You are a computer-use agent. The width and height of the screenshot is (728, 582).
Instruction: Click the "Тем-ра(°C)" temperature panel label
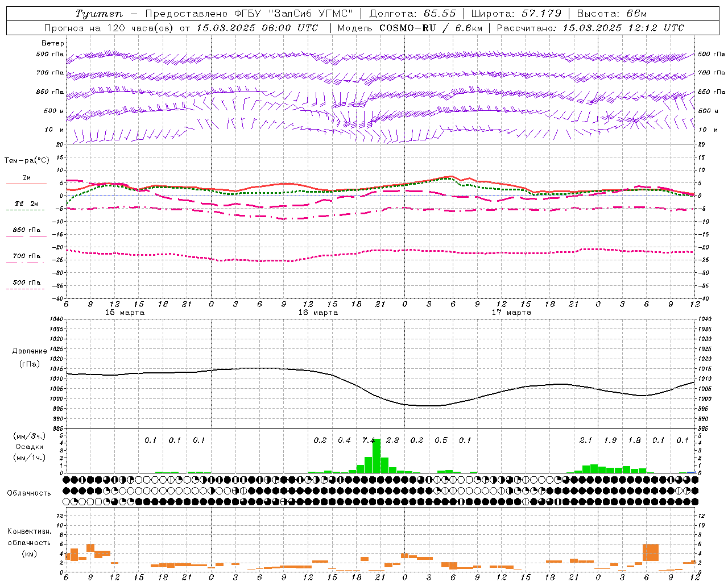pos(27,161)
